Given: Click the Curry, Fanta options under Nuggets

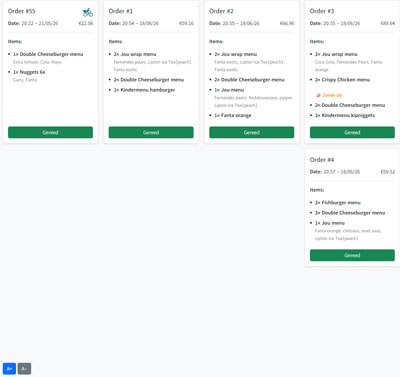Looking at the screenshot, I should coord(25,80).
